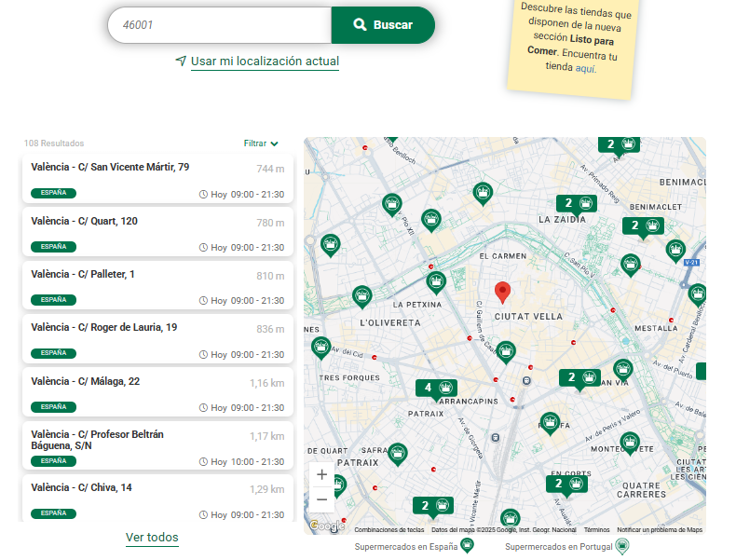Open the 2-store cluster at map bottom near Vicente Mártir
Viewport: 736px width, 560px height.
pyautogui.click(x=433, y=506)
